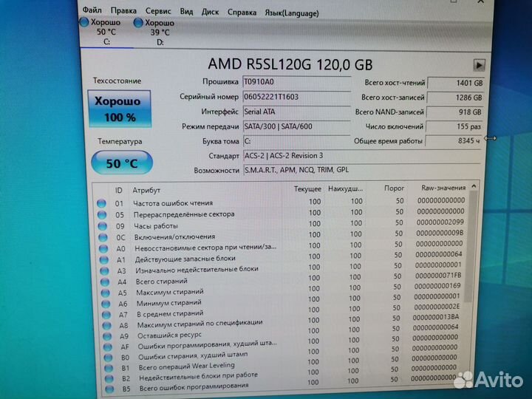Click the Возможности field with S.M.A.R.T., APM
Screen dimensions: 532x399
[x=362, y=170]
